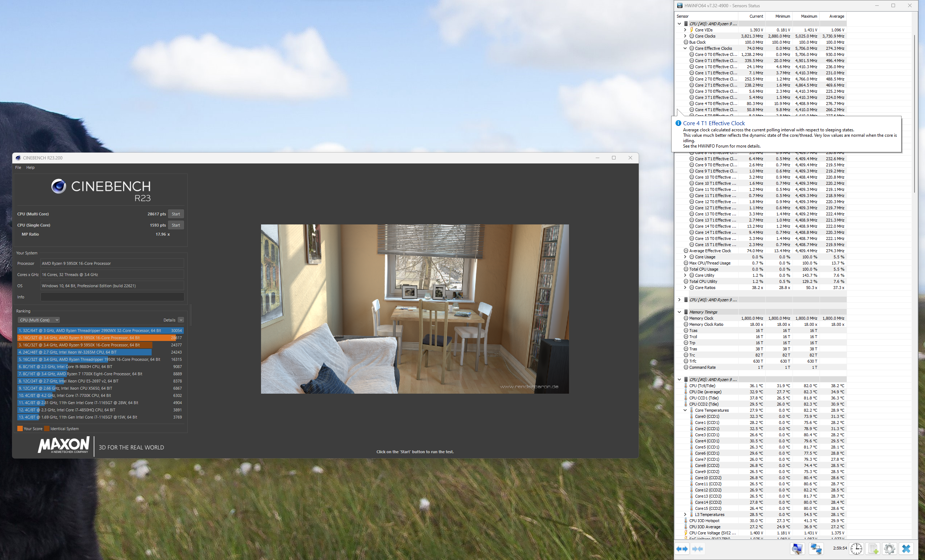The image size is (925, 560).
Task: Open the Cinebench File menu
Action: (x=18, y=167)
